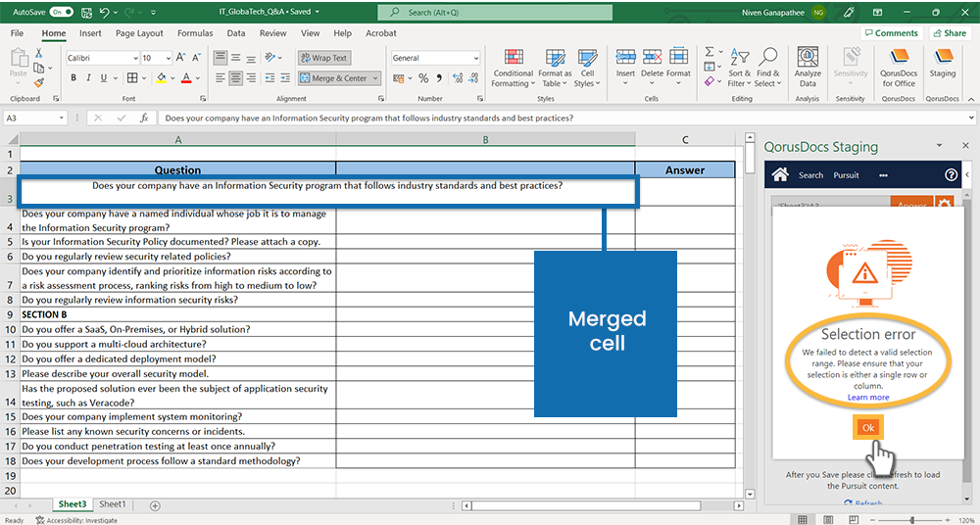Switch to the Acrobat tab
The width and height of the screenshot is (980, 525).
click(381, 33)
